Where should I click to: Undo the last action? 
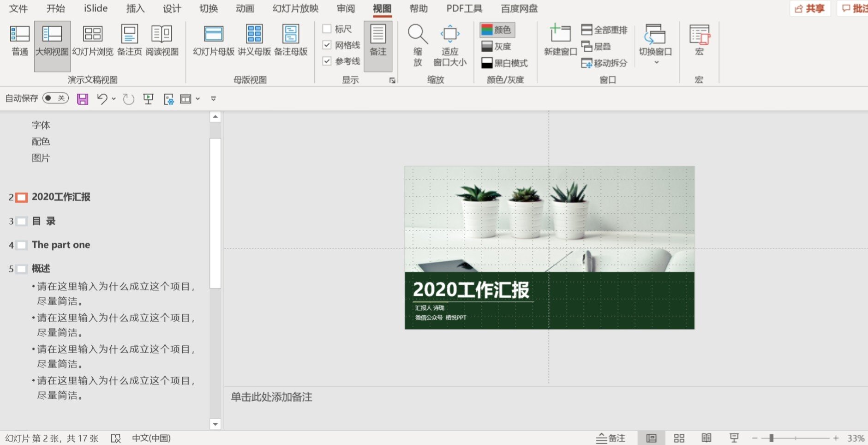(102, 98)
